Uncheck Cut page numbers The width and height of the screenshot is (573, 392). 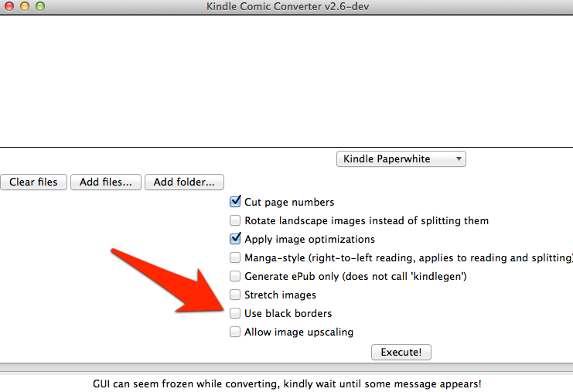[x=235, y=201]
